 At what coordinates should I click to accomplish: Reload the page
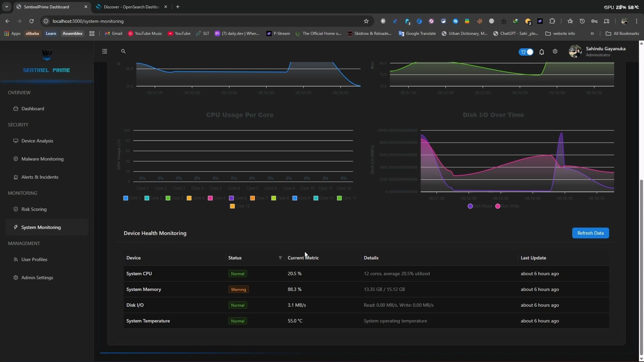click(32, 21)
